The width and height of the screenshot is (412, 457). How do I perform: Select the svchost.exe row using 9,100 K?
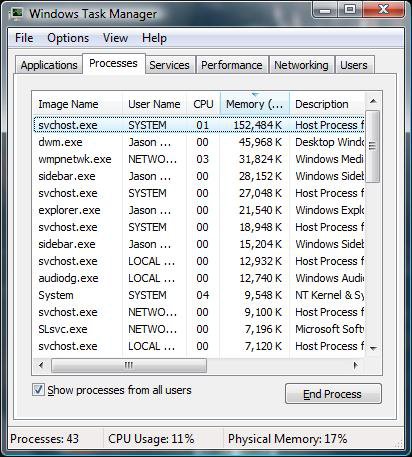tap(199, 312)
